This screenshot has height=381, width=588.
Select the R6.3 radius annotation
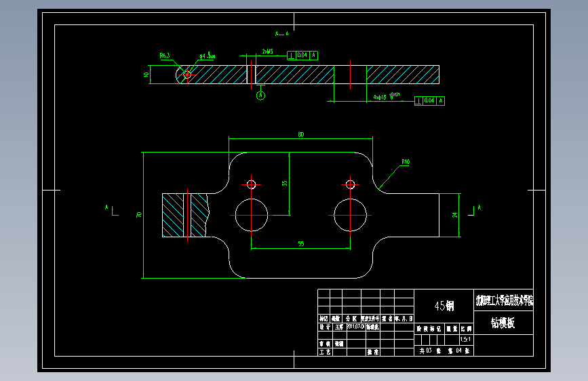tap(165, 56)
